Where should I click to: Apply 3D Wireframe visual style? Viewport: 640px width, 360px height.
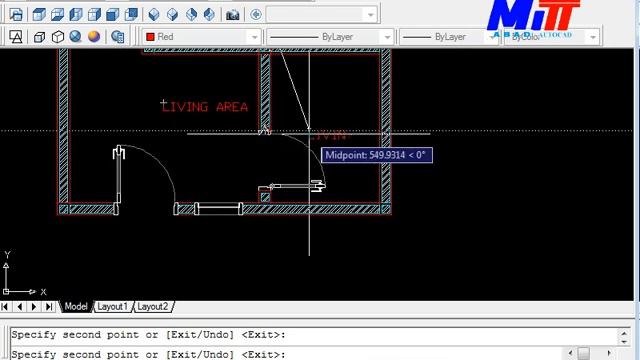pos(39,37)
